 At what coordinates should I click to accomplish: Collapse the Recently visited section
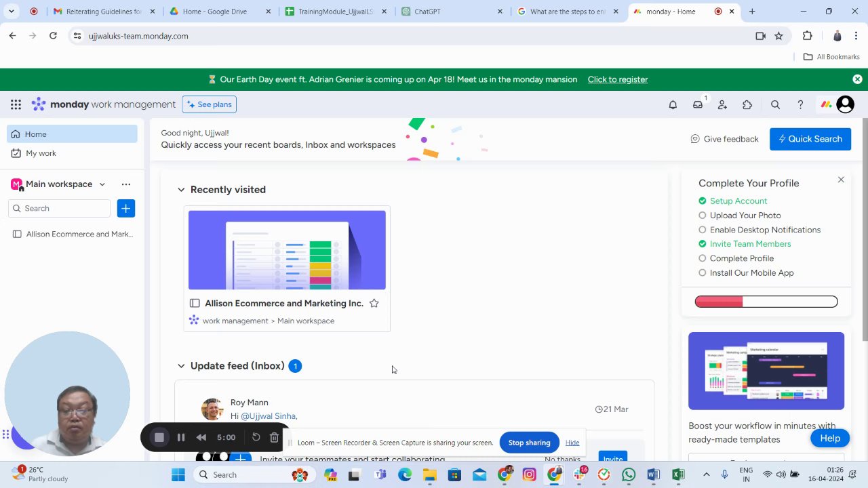click(x=181, y=190)
